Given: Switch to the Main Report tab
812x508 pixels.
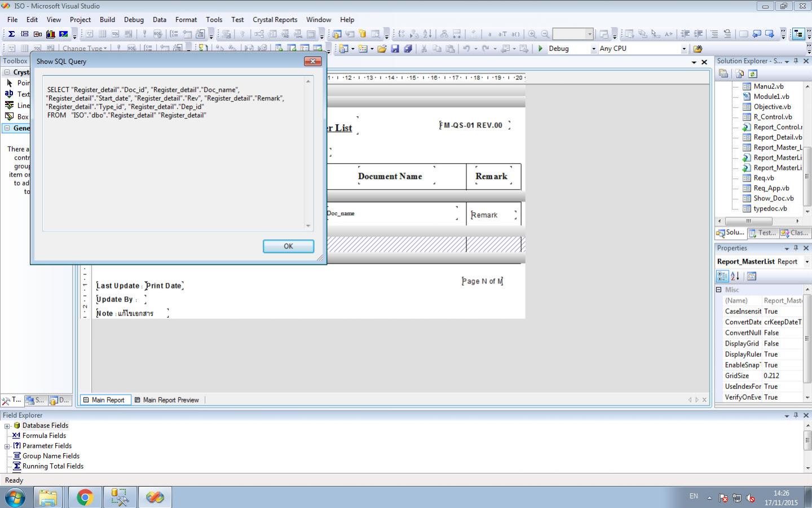Looking at the screenshot, I should click(x=105, y=400).
